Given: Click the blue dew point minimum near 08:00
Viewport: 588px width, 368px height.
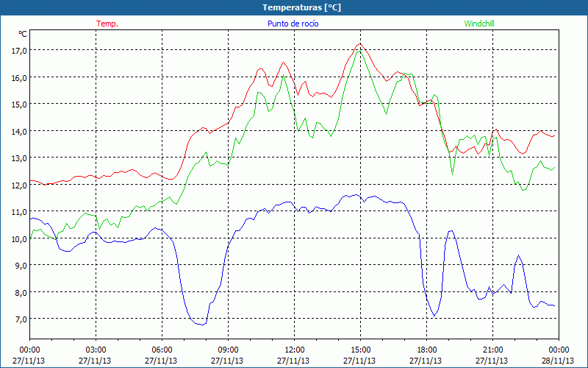Looking at the screenshot, I should click(x=203, y=324).
